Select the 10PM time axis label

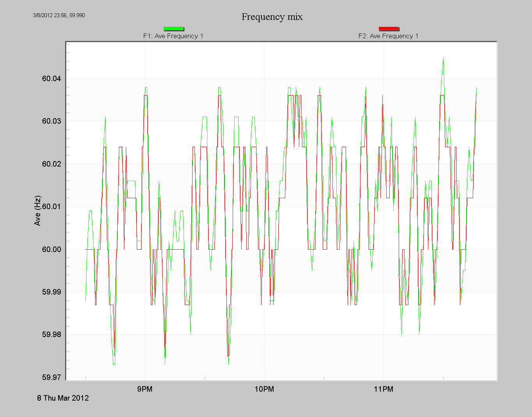265,389
